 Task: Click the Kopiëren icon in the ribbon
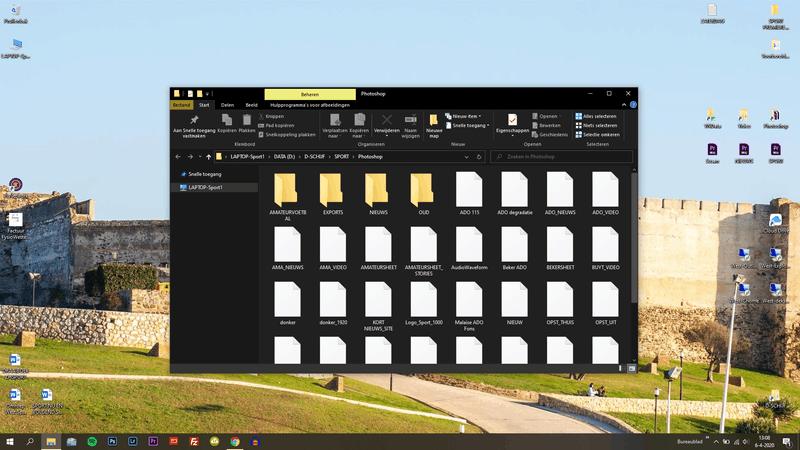click(227, 119)
